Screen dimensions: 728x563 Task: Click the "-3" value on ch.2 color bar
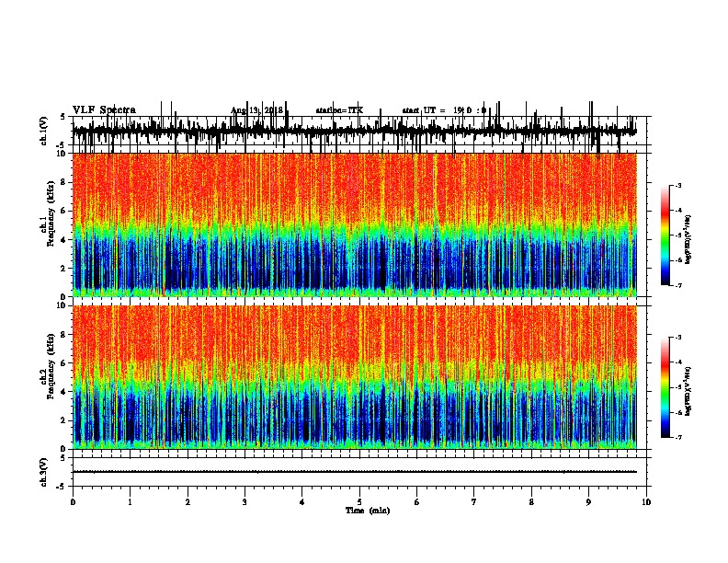point(677,338)
